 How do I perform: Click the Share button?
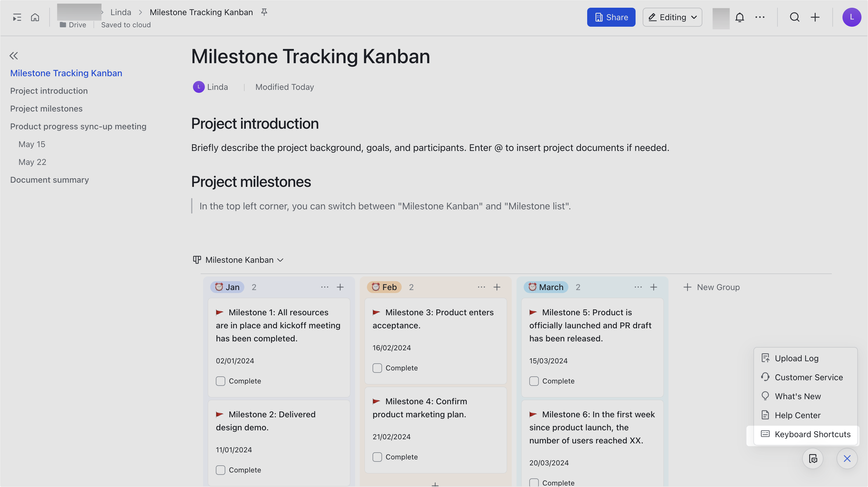[x=611, y=17]
